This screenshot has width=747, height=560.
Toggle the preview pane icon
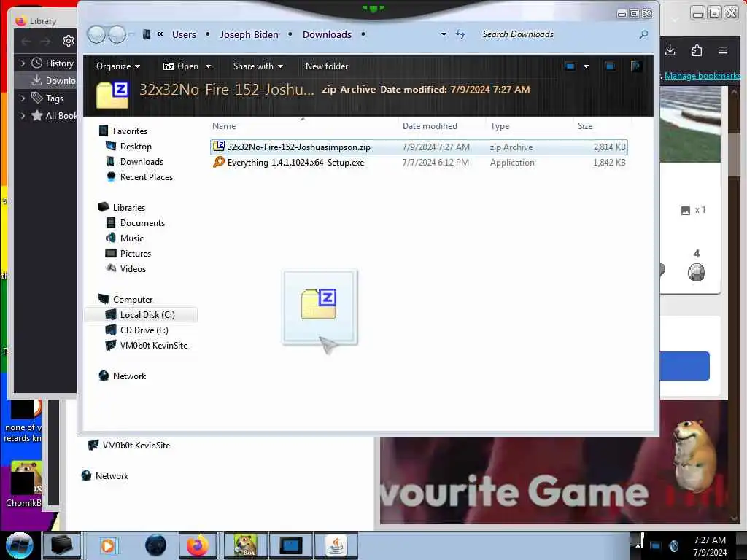click(610, 66)
